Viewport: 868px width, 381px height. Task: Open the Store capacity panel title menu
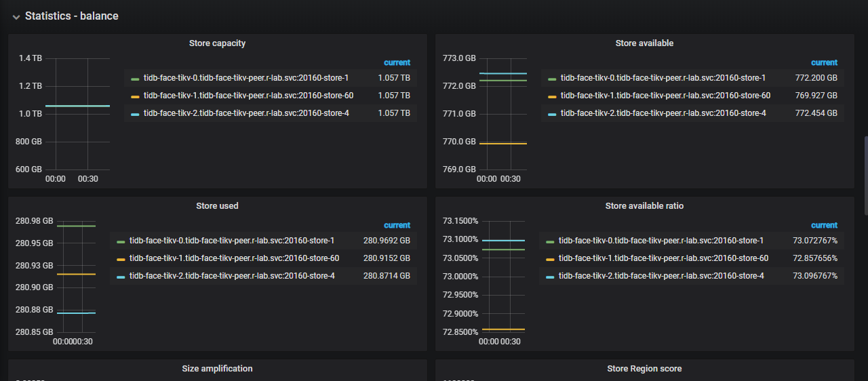click(217, 43)
